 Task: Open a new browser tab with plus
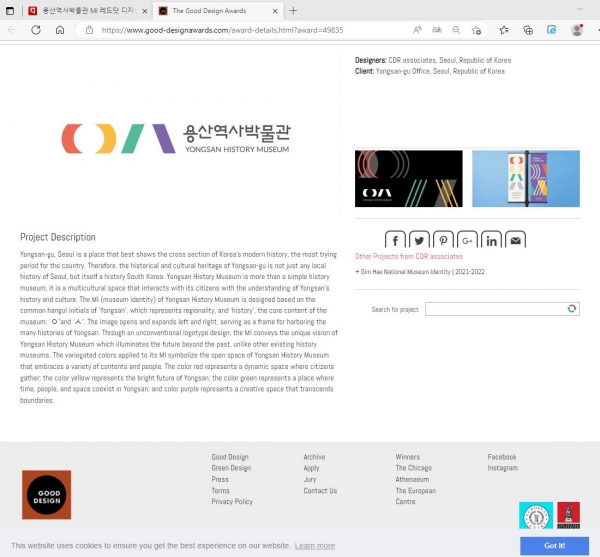click(293, 11)
